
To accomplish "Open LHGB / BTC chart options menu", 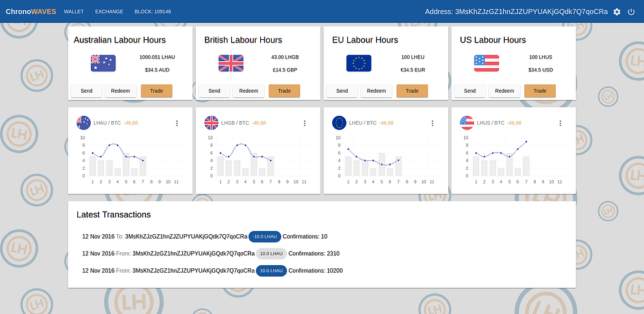I will (305, 123).
